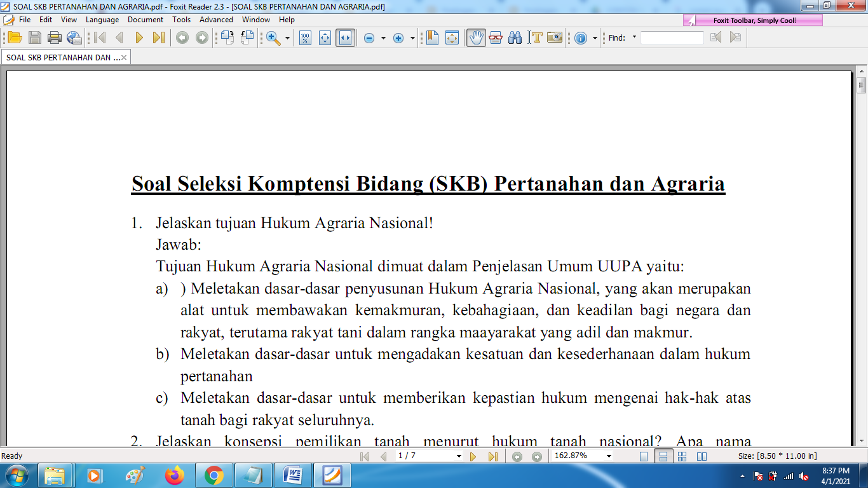The width and height of the screenshot is (868, 488).
Task: Open the 162.87% zoom level dropdown
Action: tap(609, 456)
